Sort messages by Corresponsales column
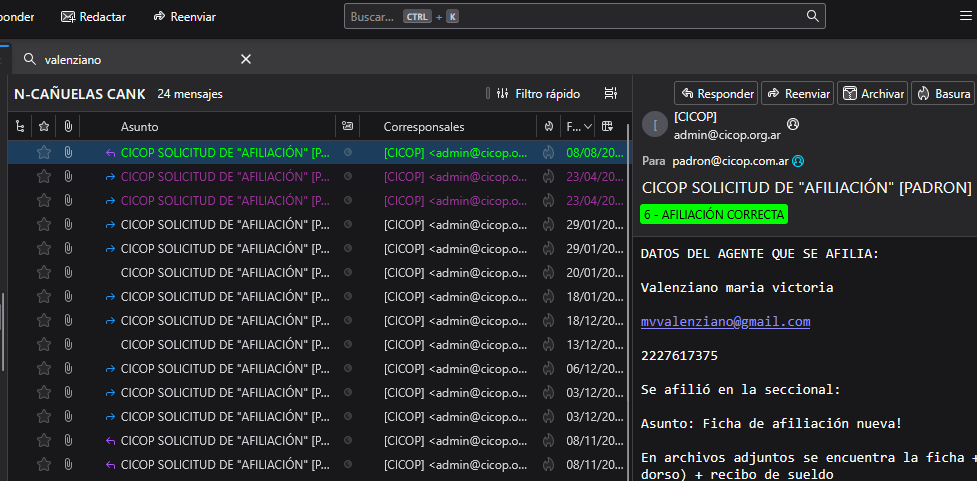 coord(424,127)
